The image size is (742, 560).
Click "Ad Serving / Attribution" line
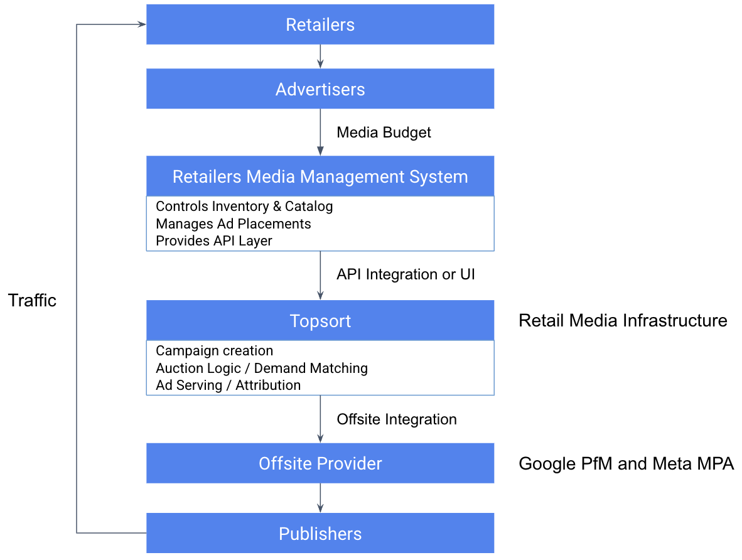(x=228, y=385)
